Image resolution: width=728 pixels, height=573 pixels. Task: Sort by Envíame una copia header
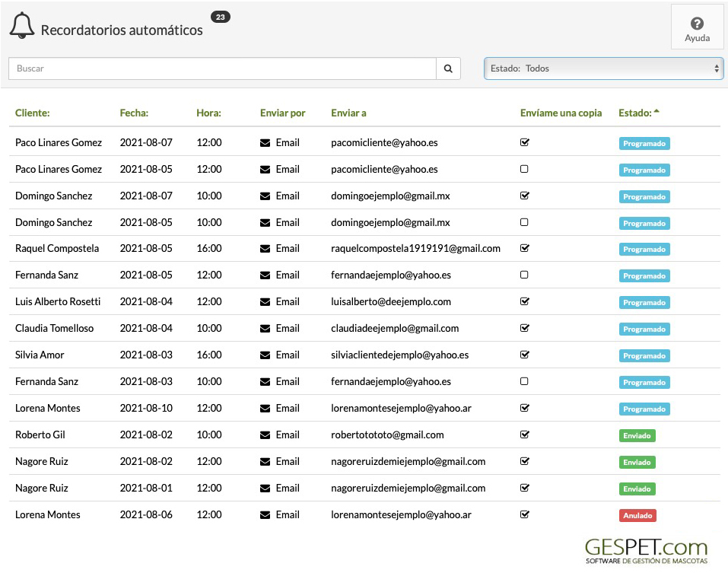(x=561, y=113)
